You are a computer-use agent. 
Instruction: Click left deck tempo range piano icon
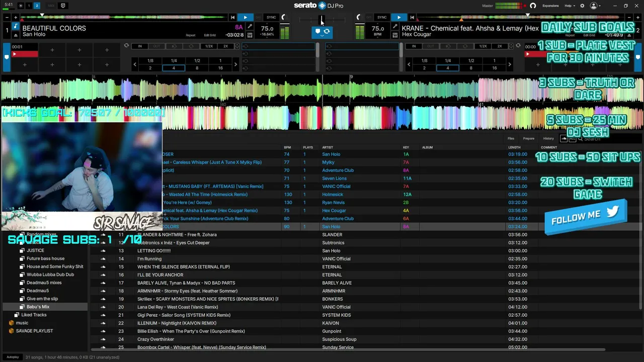(x=250, y=35)
